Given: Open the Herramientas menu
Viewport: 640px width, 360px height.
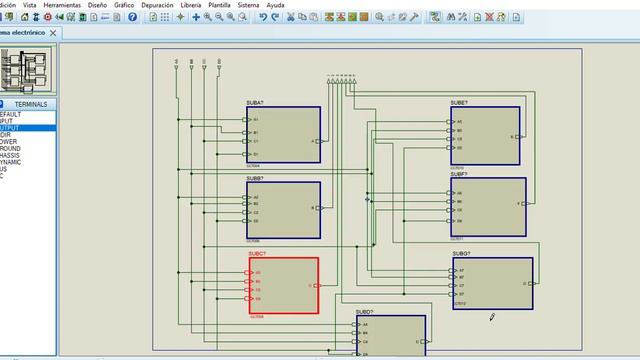Looking at the screenshot, I should (62, 5).
